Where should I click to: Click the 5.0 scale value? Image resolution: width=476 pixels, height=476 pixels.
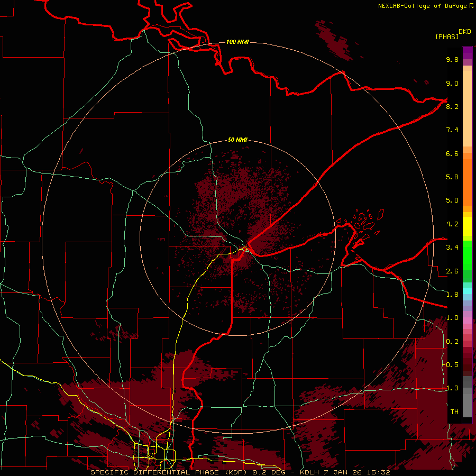(452, 200)
